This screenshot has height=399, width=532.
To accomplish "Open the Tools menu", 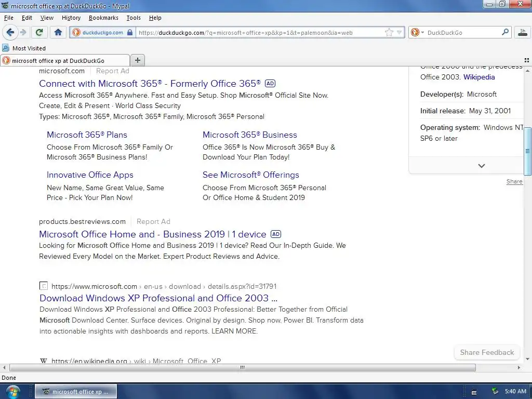I will pos(134,18).
